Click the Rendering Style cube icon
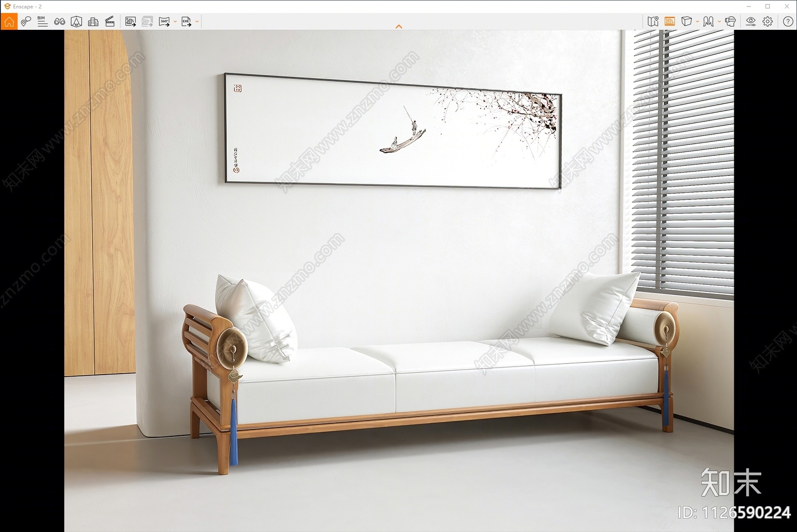 (x=686, y=21)
